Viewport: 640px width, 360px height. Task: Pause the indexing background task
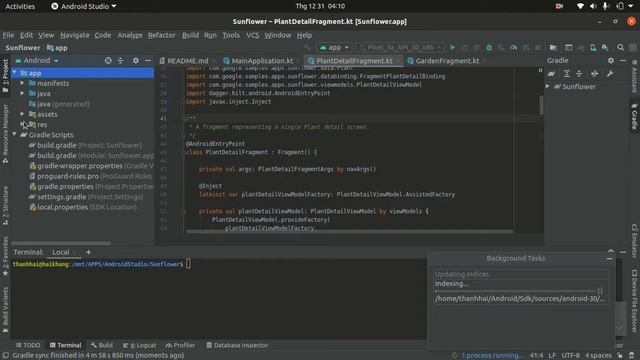point(600,291)
